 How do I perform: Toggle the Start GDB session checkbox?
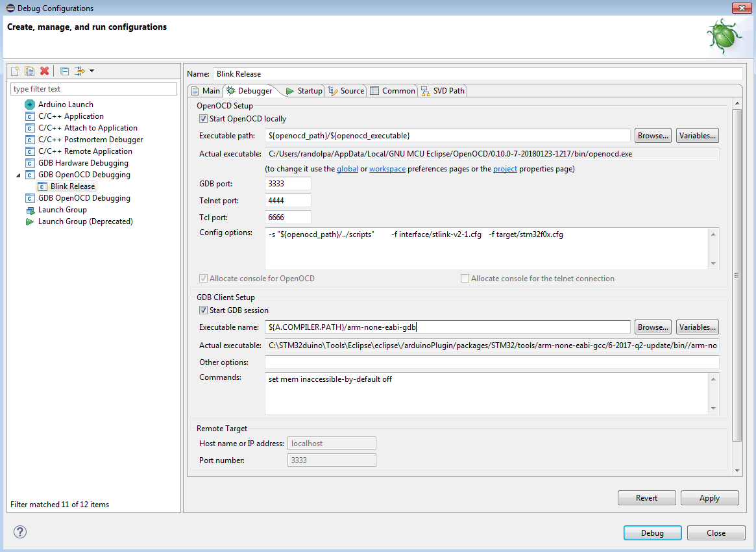(x=204, y=310)
